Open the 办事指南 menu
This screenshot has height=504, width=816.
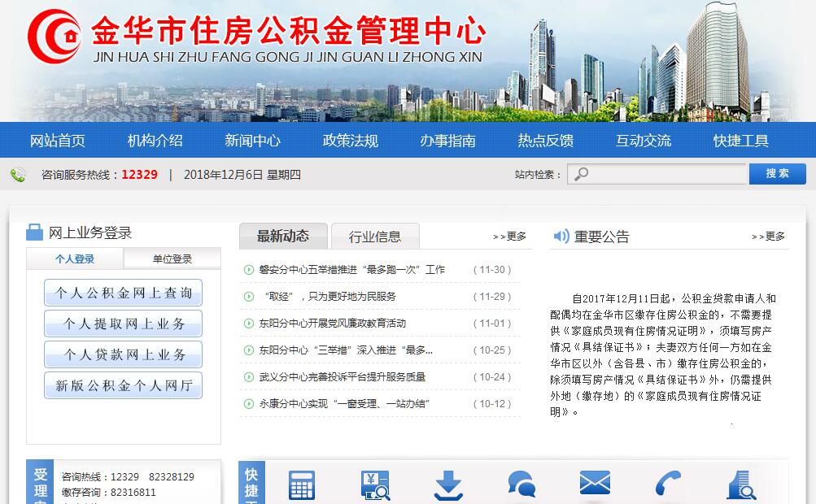[448, 141]
